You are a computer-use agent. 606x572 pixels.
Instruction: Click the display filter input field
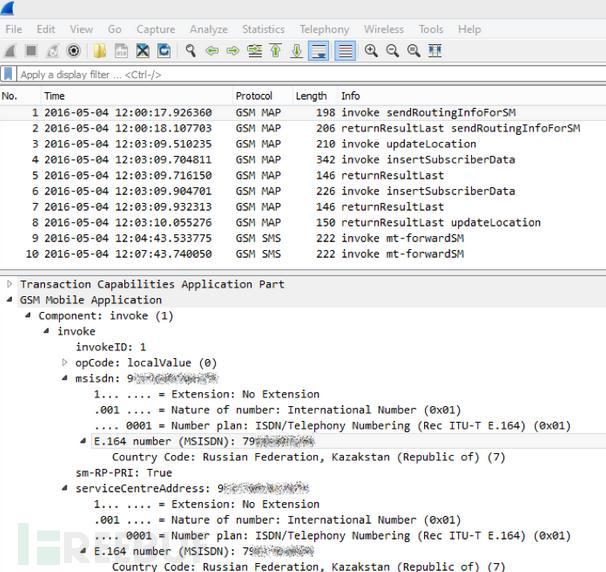pos(300,74)
